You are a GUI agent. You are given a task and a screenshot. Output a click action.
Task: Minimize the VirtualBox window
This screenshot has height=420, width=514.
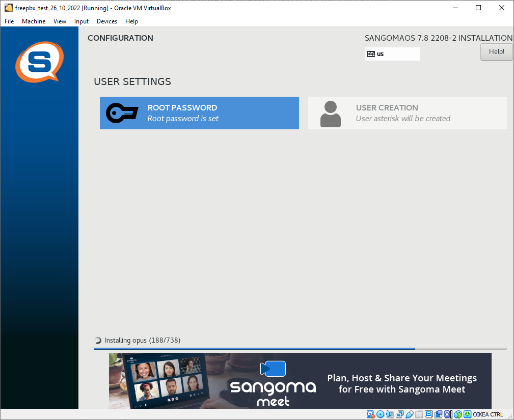coord(455,8)
